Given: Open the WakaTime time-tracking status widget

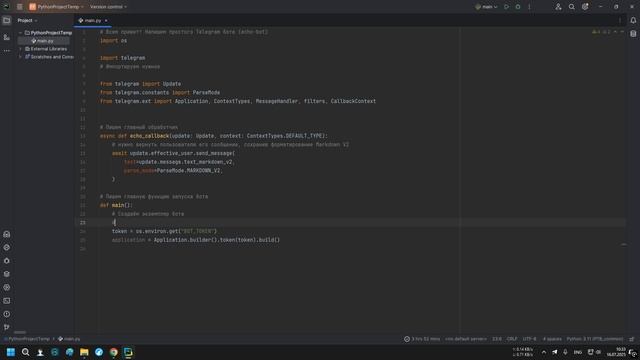Looking at the screenshot, I should 422,339.
